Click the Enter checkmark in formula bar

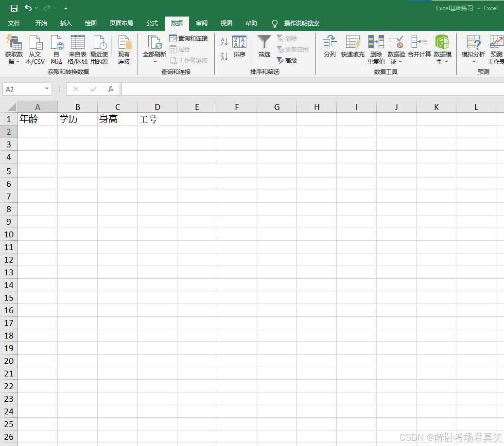(93, 89)
